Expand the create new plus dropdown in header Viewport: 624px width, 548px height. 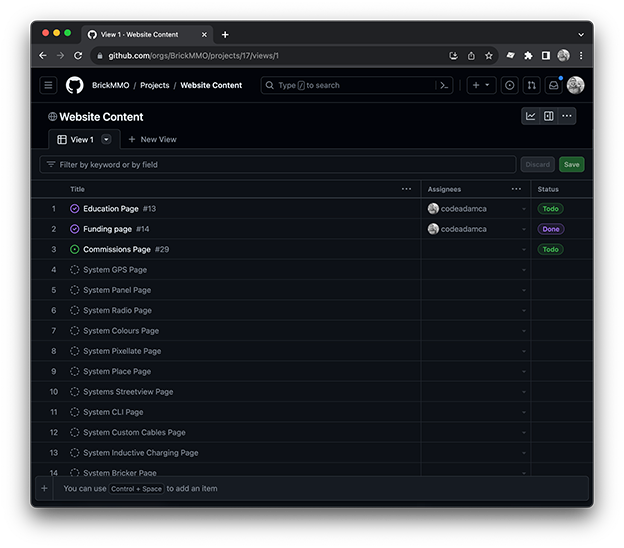point(482,85)
